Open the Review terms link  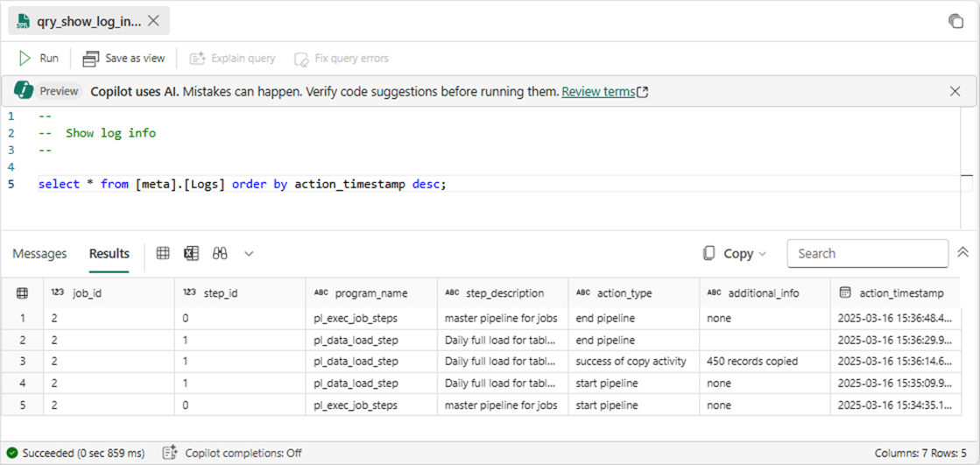[598, 91]
